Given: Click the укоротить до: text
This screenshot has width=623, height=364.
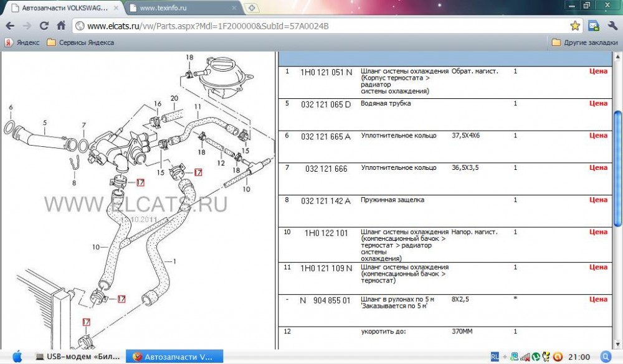Looking at the screenshot, I should pyautogui.click(x=383, y=331).
